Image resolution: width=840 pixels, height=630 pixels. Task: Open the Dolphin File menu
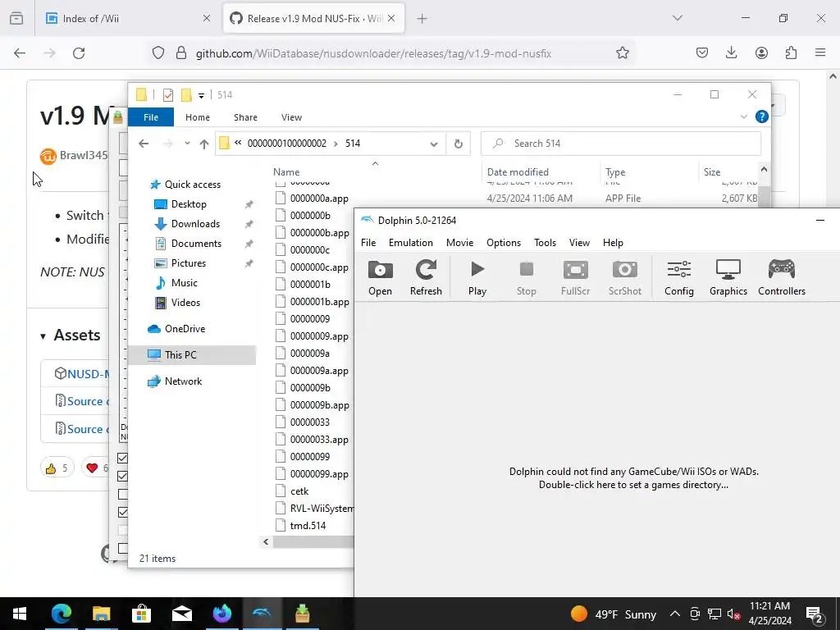click(x=368, y=243)
